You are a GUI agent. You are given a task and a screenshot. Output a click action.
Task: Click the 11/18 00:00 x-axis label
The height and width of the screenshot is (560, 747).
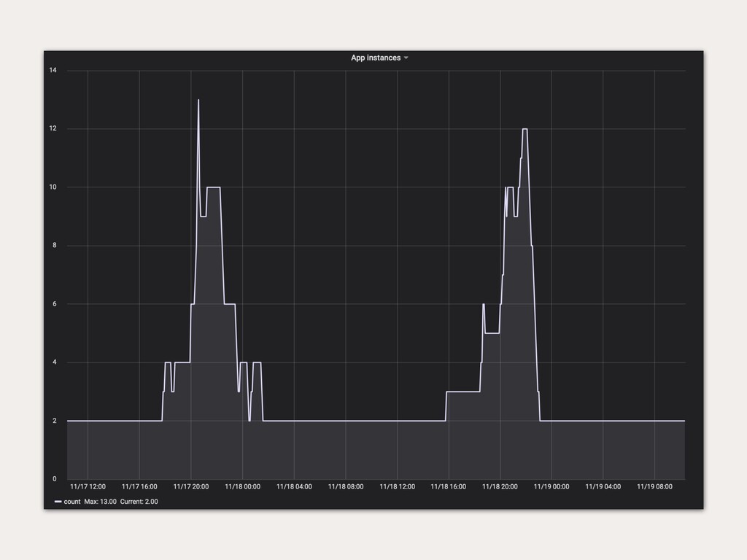[x=242, y=486]
